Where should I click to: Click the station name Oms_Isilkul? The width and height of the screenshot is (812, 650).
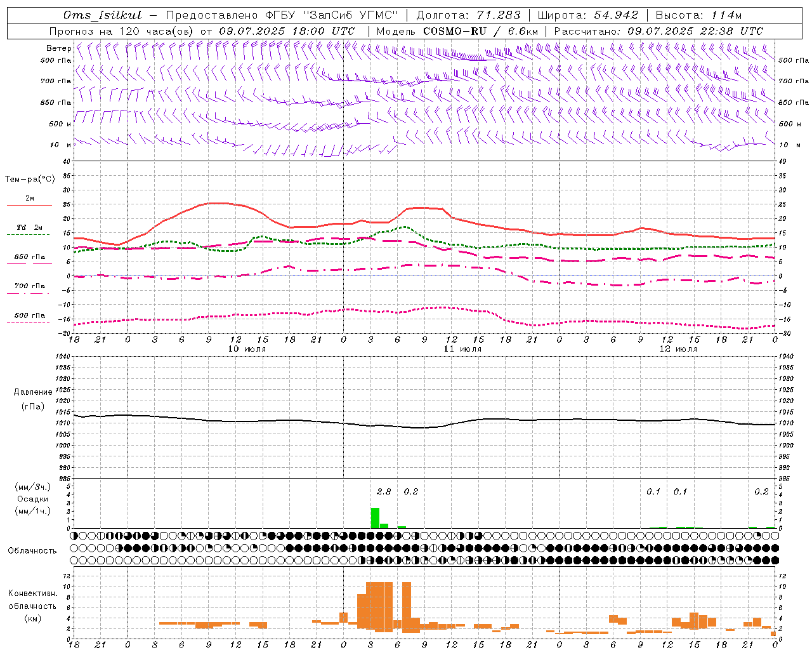tap(103, 15)
